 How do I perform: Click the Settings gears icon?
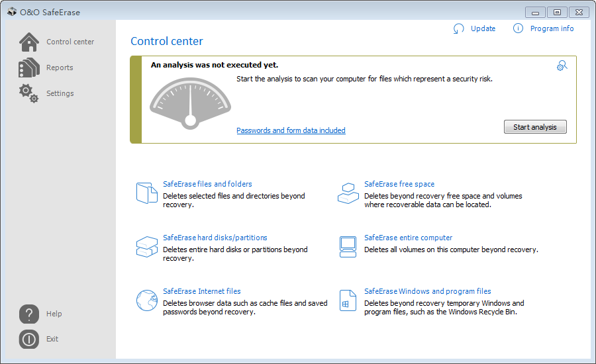pyautogui.click(x=29, y=93)
